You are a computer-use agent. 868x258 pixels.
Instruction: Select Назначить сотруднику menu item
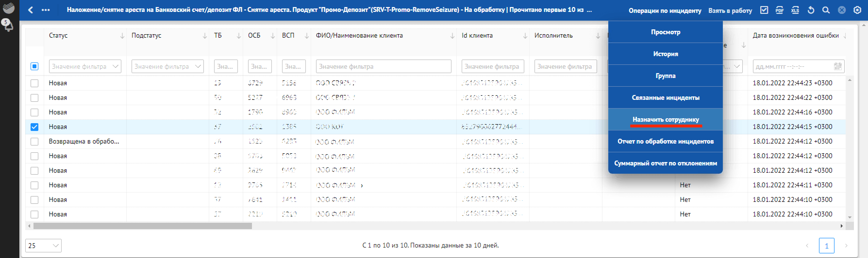pyautogui.click(x=665, y=119)
